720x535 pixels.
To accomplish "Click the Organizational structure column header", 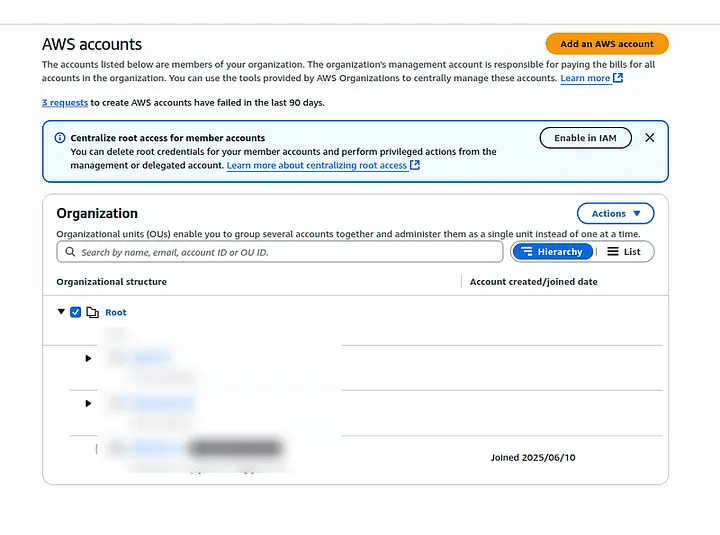I will [x=112, y=282].
